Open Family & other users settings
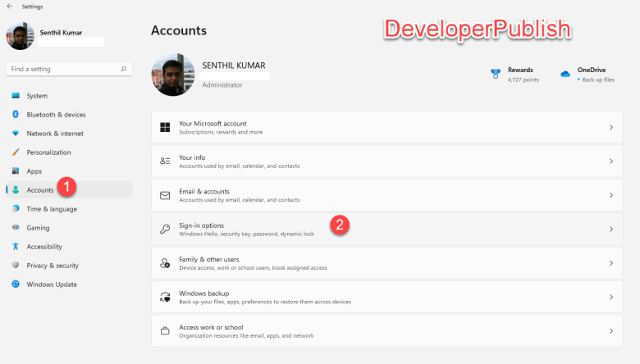This screenshot has width=640, height=364. [387, 263]
